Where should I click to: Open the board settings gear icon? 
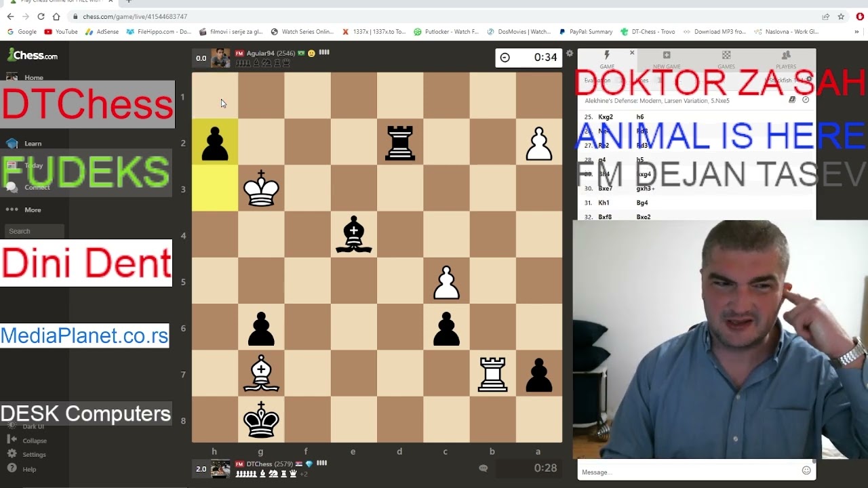click(570, 53)
